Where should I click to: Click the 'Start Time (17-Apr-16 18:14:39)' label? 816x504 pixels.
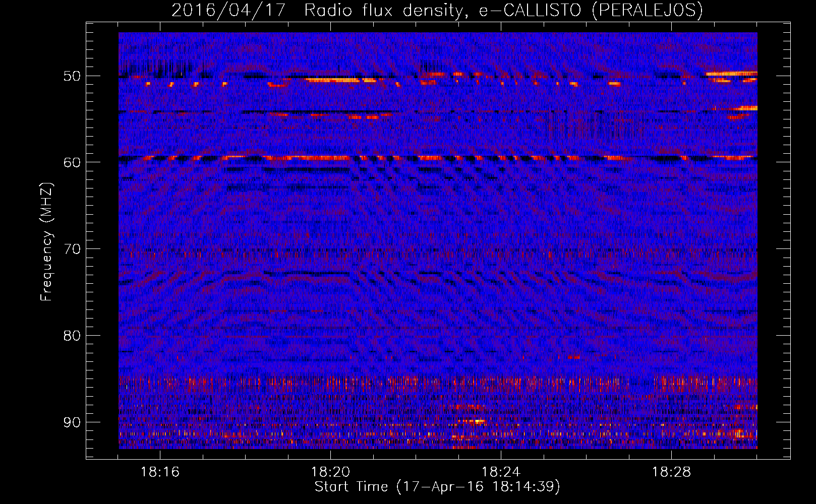pyautogui.click(x=437, y=487)
